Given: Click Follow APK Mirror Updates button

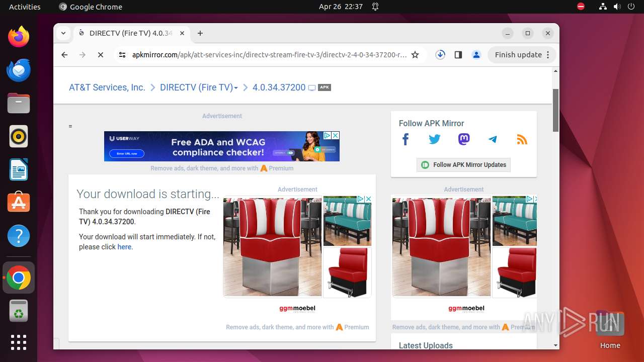Looking at the screenshot, I should [x=463, y=164].
